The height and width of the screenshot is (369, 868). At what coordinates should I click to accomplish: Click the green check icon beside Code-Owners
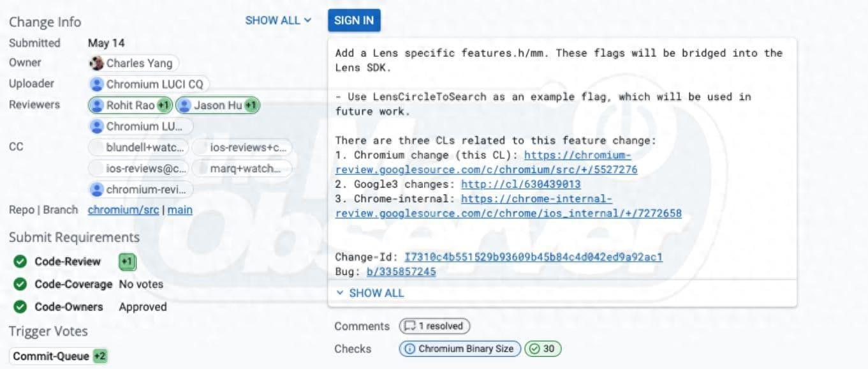pos(20,307)
